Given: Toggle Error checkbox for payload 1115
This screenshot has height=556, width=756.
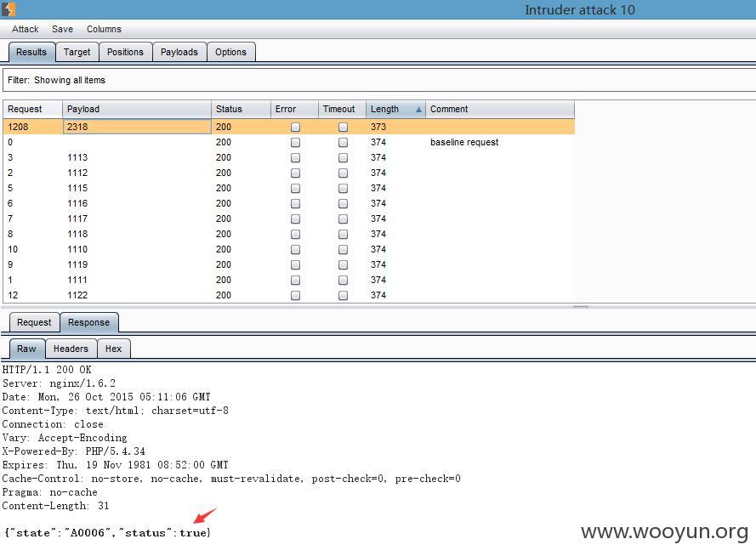Looking at the screenshot, I should (296, 188).
